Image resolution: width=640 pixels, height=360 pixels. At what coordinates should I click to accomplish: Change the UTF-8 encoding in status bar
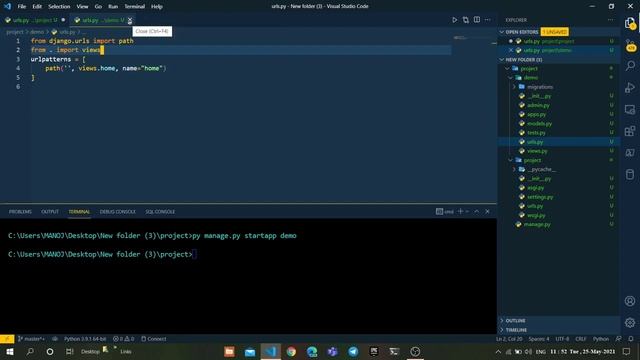[x=562, y=339]
